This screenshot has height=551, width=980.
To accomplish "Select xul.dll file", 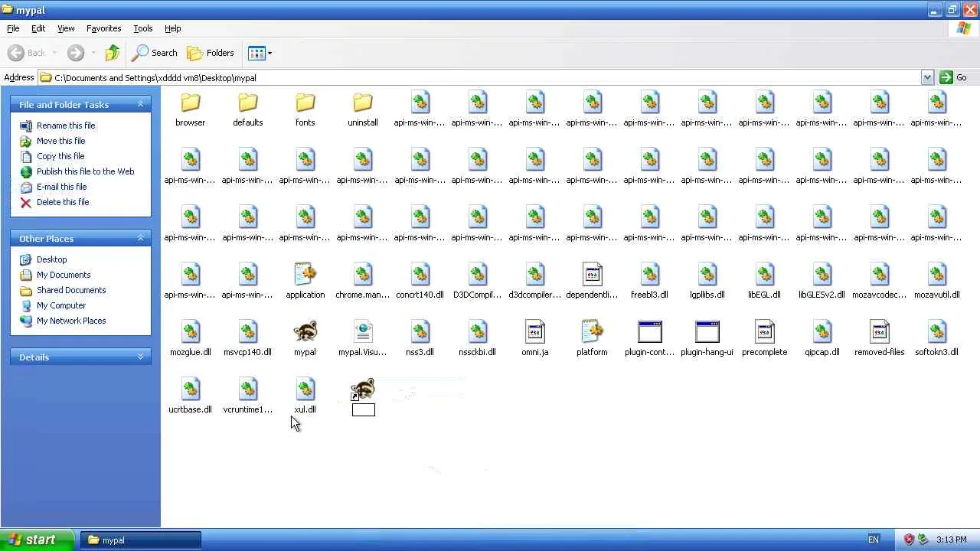I will point(305,396).
